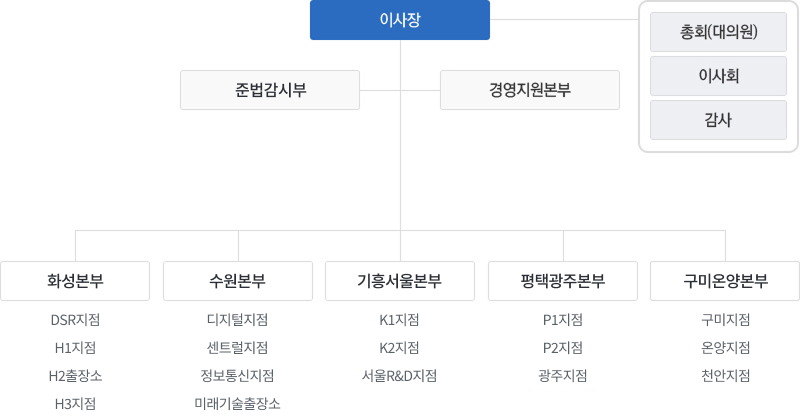Open the 구미온양본부 division box
The width and height of the screenshot is (800, 416).
point(725,281)
